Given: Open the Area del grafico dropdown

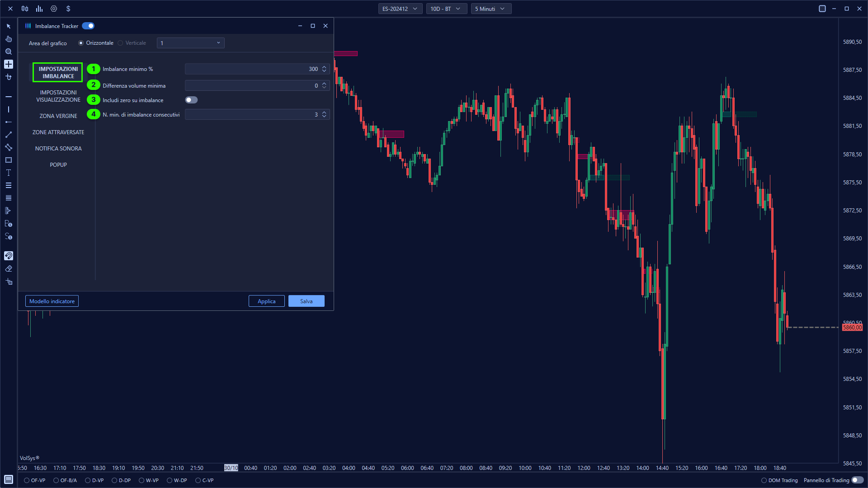Looking at the screenshot, I should click(190, 43).
